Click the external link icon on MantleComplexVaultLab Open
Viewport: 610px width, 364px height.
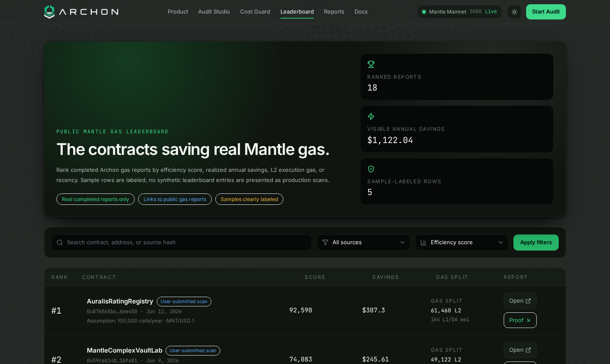tap(528, 350)
